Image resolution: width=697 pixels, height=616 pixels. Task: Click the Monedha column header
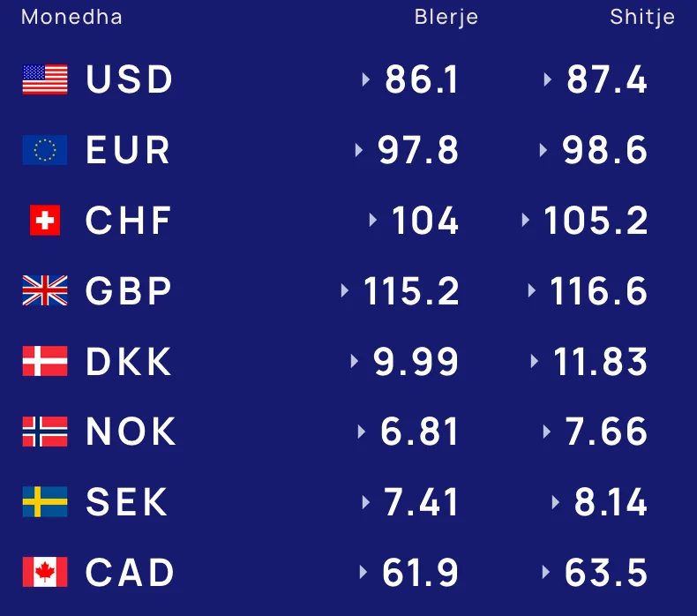tap(71, 18)
